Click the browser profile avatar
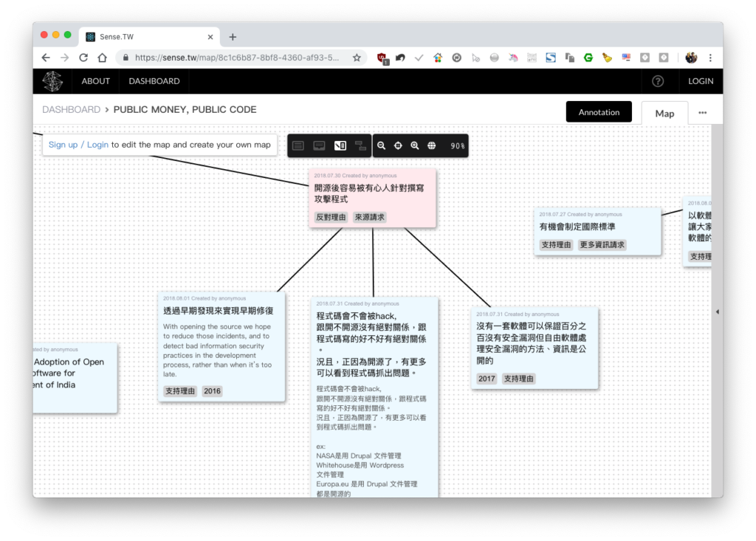This screenshot has width=756, height=541. [691, 58]
